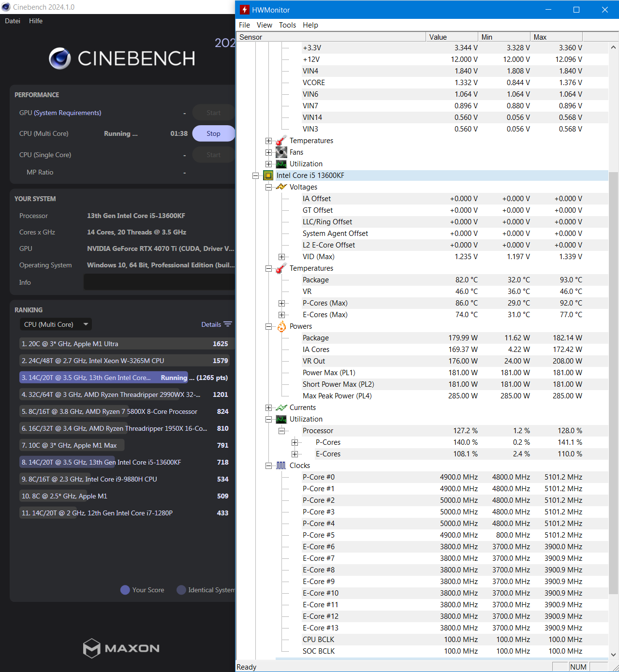Click the Clocks waveform icon

[281, 466]
